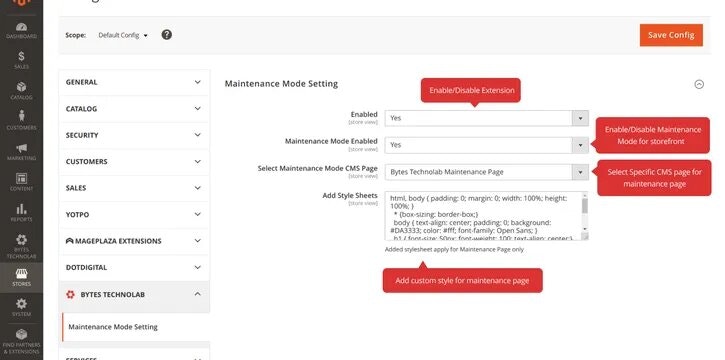Expand the Catalog config section
The height and width of the screenshot is (360, 725).
[134, 109]
